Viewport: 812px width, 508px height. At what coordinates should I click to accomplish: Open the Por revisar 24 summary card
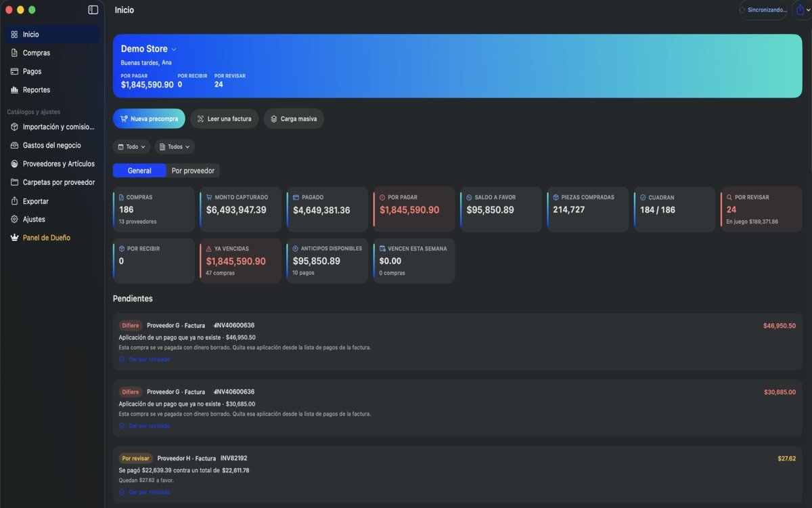tap(761, 210)
